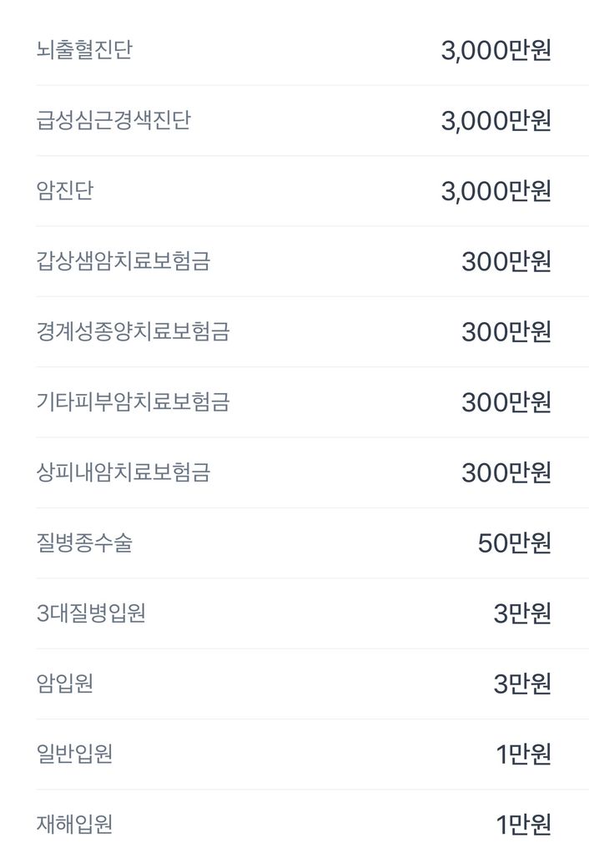Select the 재해입원 label
This screenshot has width=589, height=868.
pyautogui.click(x=75, y=825)
